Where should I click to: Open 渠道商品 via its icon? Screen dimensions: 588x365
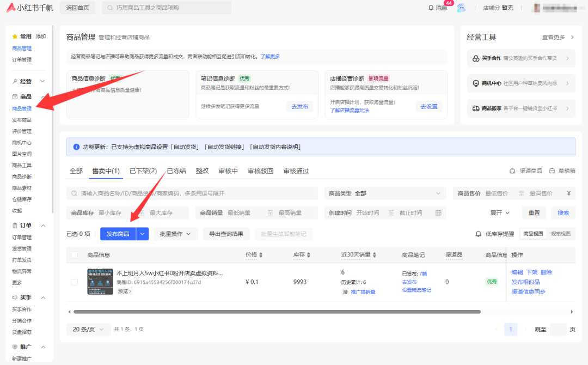click(512, 171)
